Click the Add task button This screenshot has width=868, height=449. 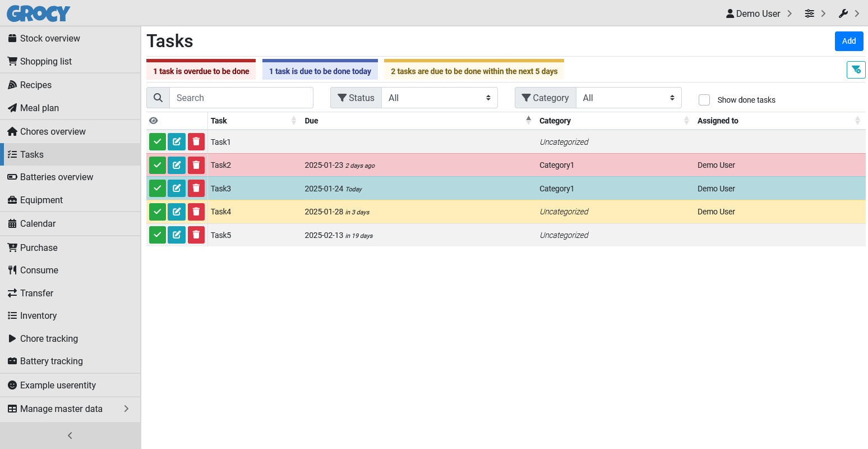coord(848,41)
